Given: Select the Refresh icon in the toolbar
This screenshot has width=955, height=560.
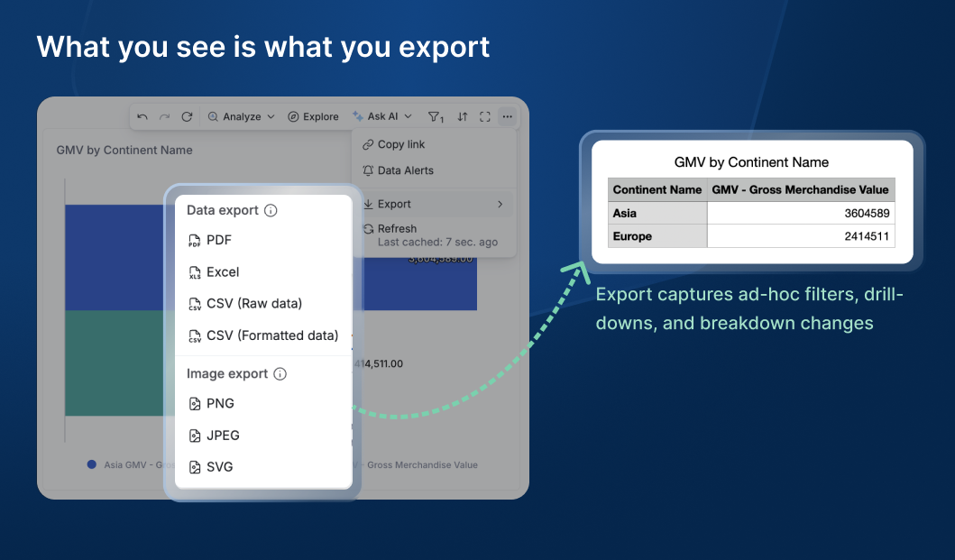Looking at the screenshot, I should (187, 116).
